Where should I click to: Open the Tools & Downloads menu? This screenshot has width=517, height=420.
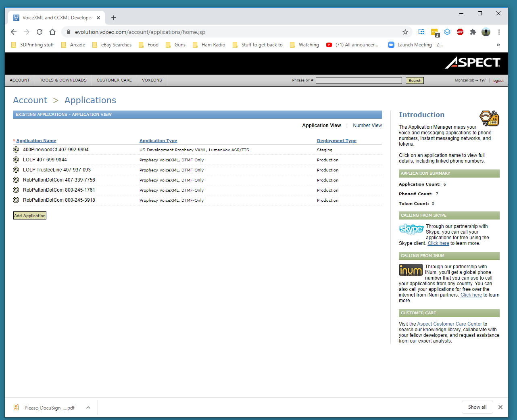coord(63,80)
